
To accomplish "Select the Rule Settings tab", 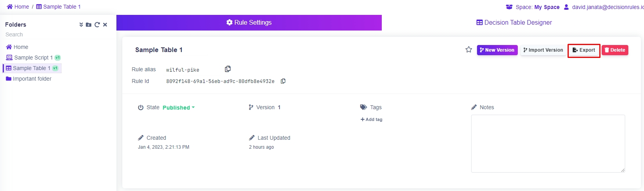I will pos(249,23).
